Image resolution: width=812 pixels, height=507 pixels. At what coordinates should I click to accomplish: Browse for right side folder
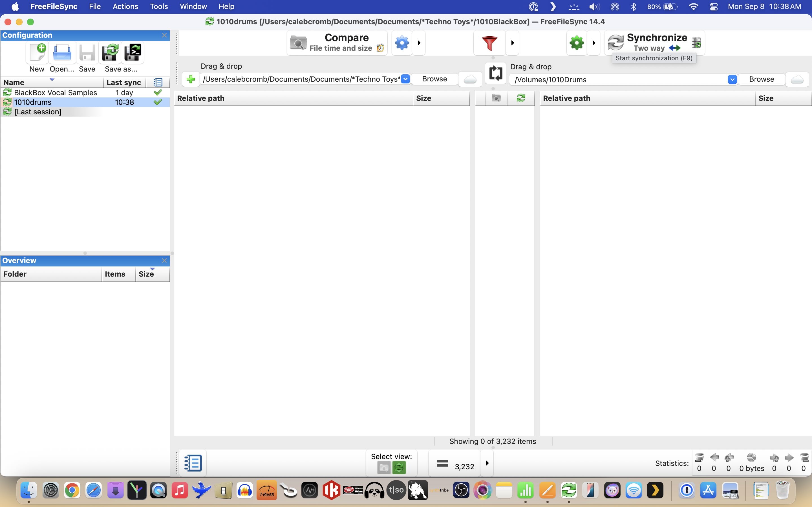(x=761, y=79)
